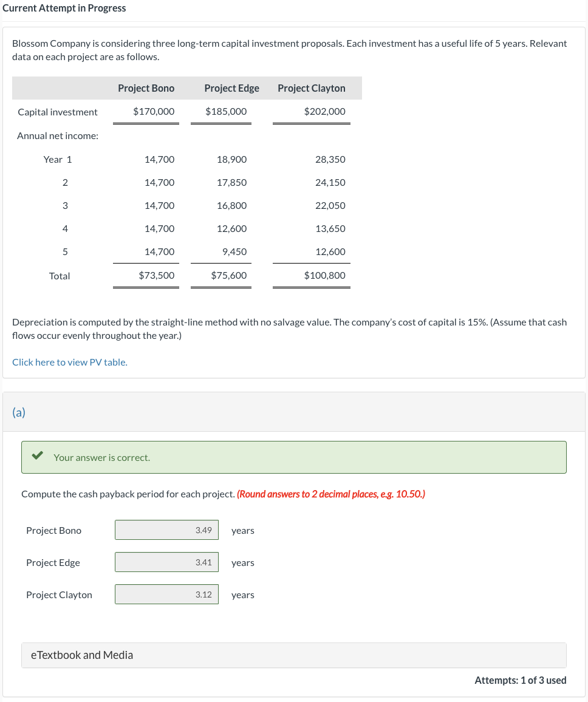
Task: Click the Project Edge total $75,600
Action: tap(229, 275)
